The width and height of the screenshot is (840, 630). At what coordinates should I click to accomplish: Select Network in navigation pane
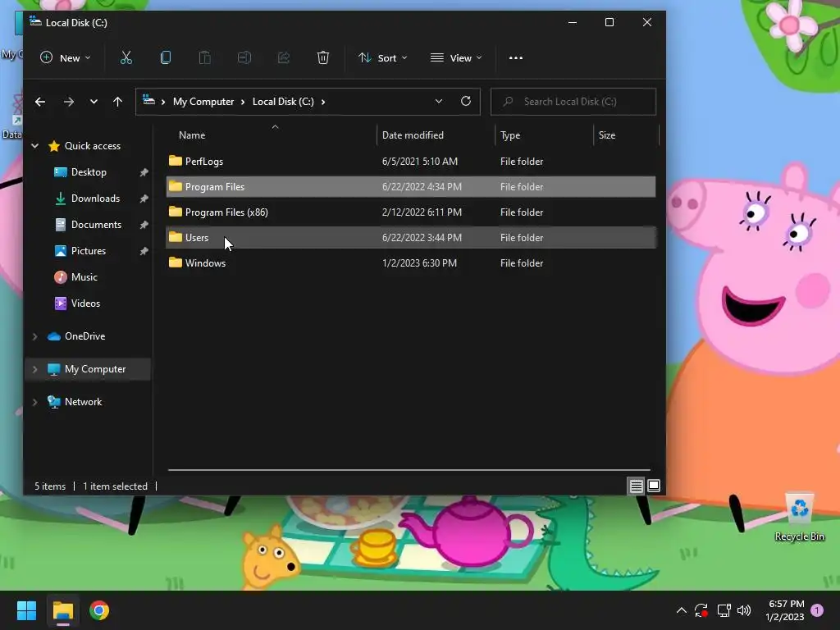(x=83, y=402)
